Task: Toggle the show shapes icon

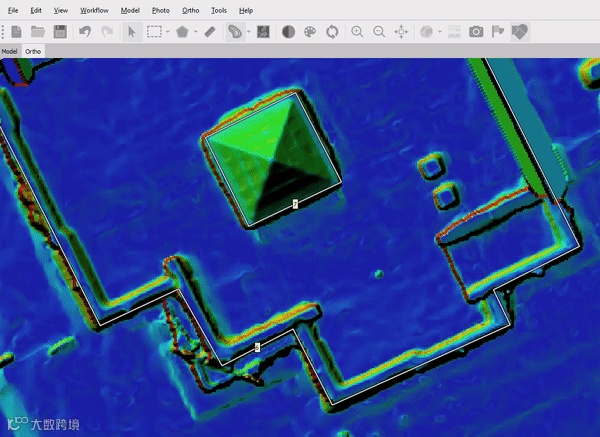Action: (520, 32)
